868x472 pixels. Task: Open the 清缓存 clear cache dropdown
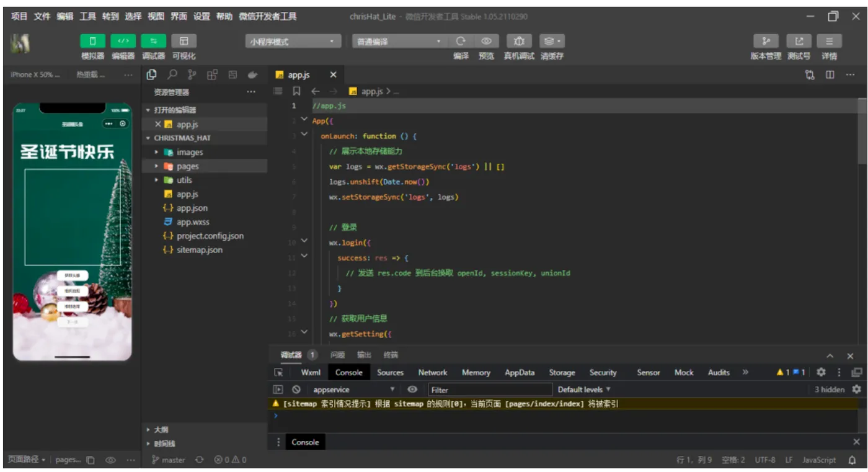pyautogui.click(x=551, y=41)
